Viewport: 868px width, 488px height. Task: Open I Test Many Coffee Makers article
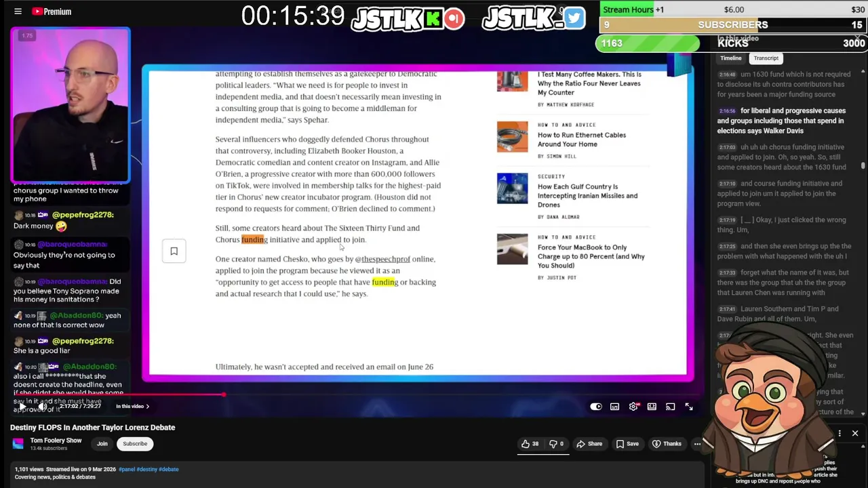[x=589, y=83]
